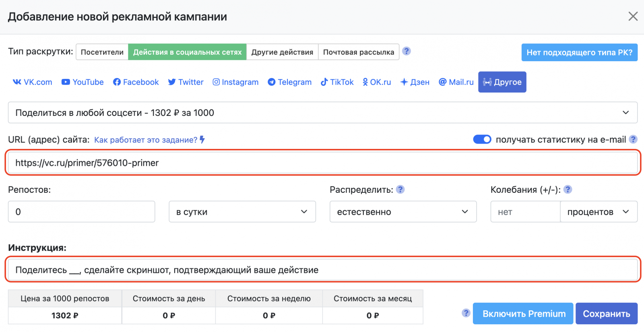
Task: Expand the 'в сутки' period dropdown
Action: click(242, 212)
